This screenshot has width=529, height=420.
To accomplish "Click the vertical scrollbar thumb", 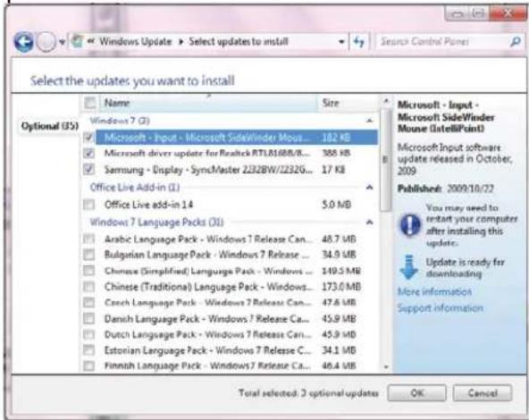I will click(386, 159).
